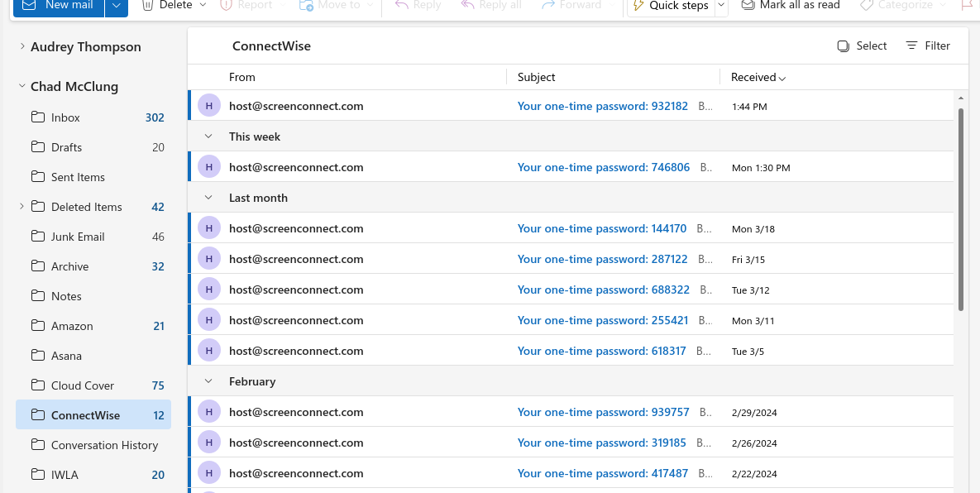Click sender avatar of Tue 3/12 email
This screenshot has height=493, width=980.
pos(208,290)
